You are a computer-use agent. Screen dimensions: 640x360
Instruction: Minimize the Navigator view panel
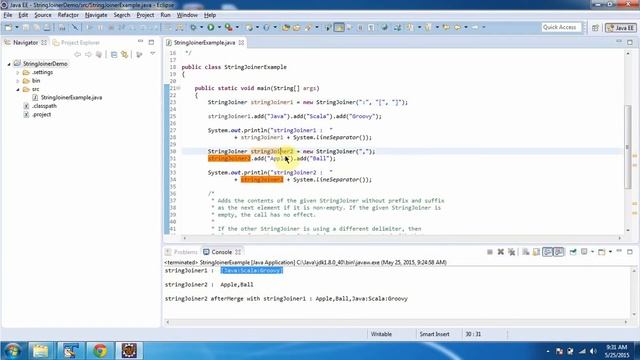[140, 42]
